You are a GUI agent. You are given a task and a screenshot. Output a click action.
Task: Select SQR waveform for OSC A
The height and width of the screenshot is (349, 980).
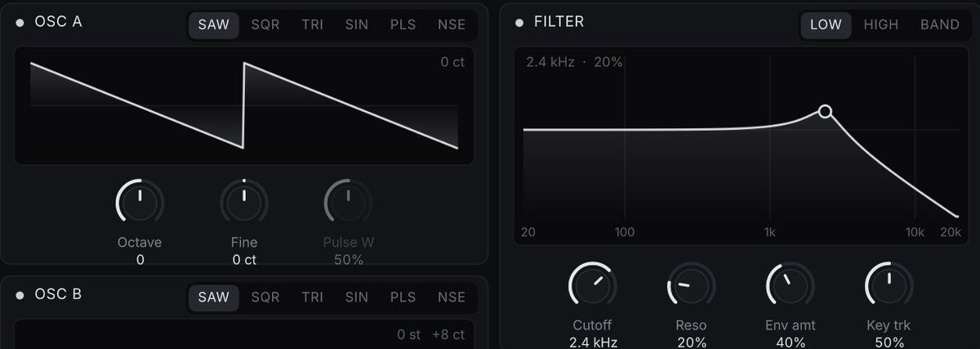[265, 25]
